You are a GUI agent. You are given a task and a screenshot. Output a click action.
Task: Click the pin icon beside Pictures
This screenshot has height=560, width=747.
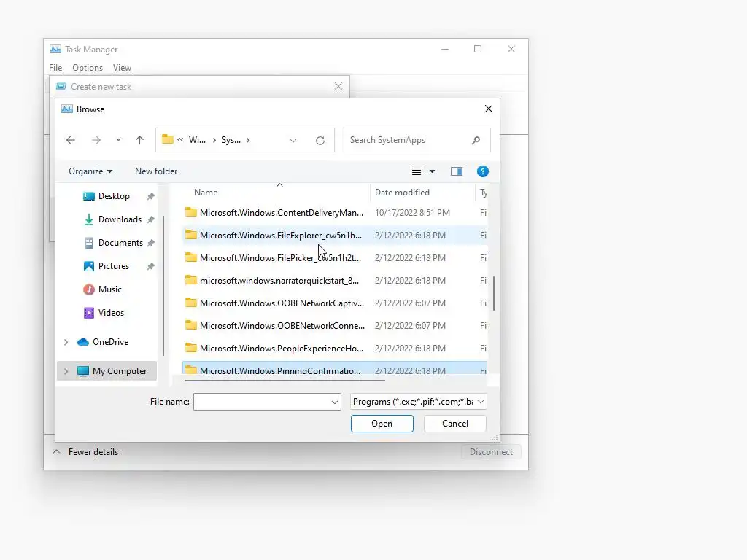[x=150, y=266]
